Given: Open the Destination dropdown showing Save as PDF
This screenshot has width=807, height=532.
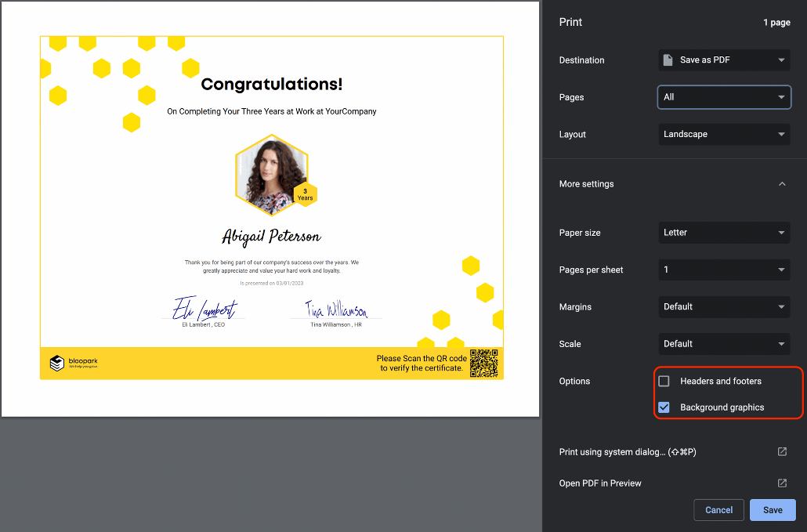Looking at the screenshot, I should (x=724, y=60).
